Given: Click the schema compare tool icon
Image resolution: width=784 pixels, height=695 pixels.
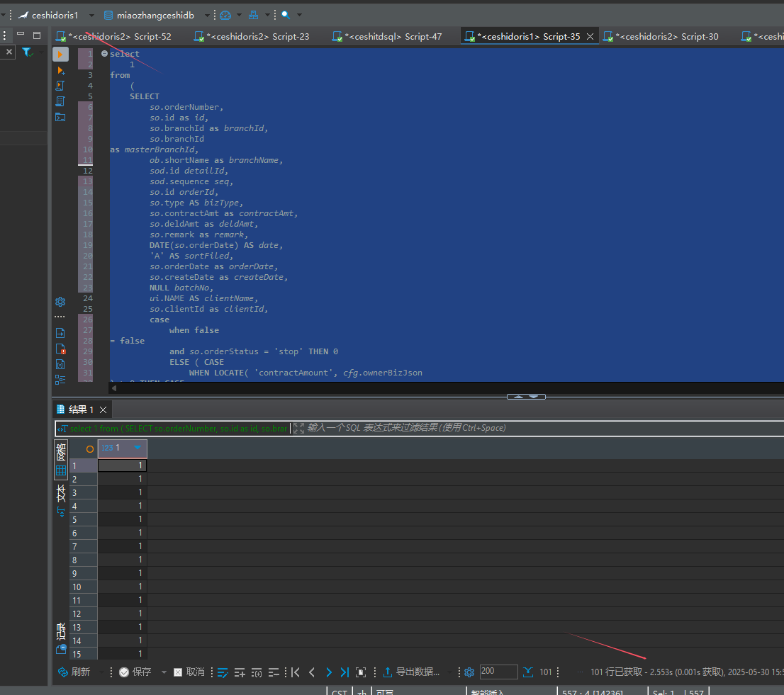Looking at the screenshot, I should 254,15.
